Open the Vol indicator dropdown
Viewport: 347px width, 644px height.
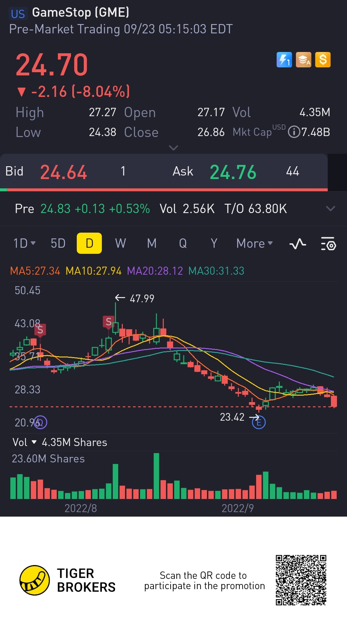point(24,442)
